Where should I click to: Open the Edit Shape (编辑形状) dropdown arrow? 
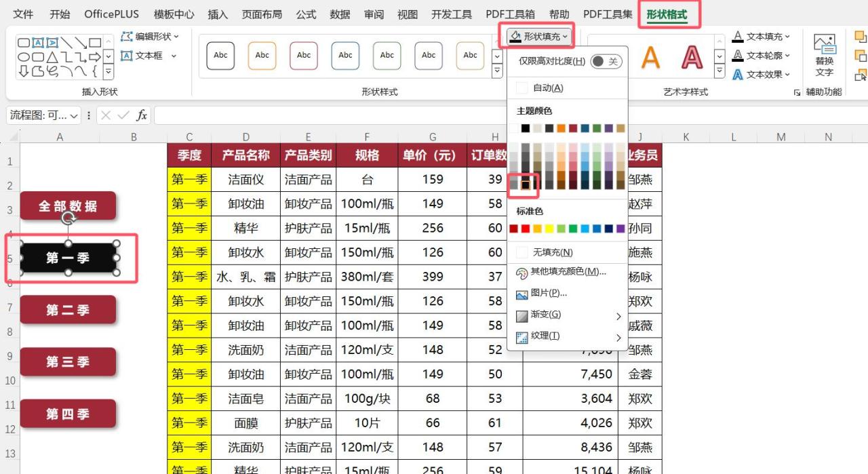point(176,37)
